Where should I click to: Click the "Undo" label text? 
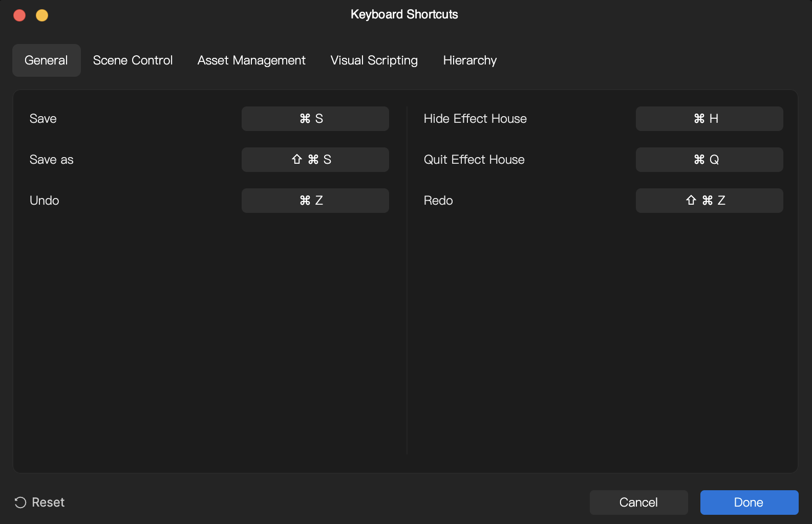click(x=44, y=201)
